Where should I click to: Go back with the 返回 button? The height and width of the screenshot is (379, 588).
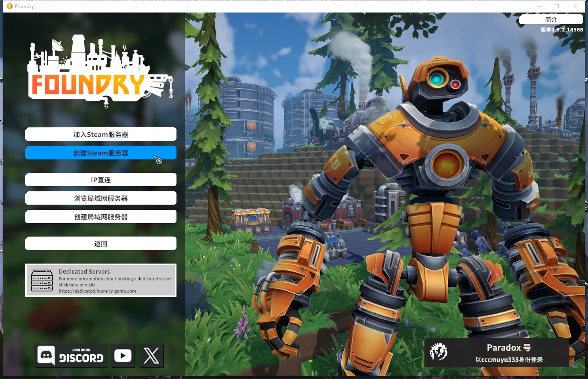pos(101,243)
